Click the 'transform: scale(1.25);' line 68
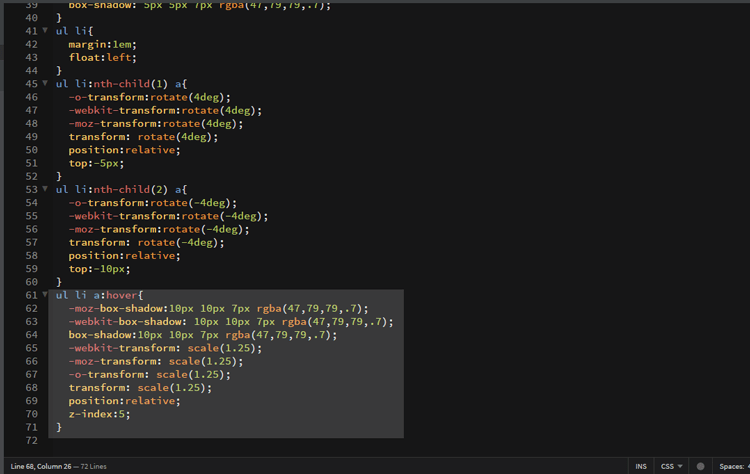The width and height of the screenshot is (750, 474). pos(140,388)
